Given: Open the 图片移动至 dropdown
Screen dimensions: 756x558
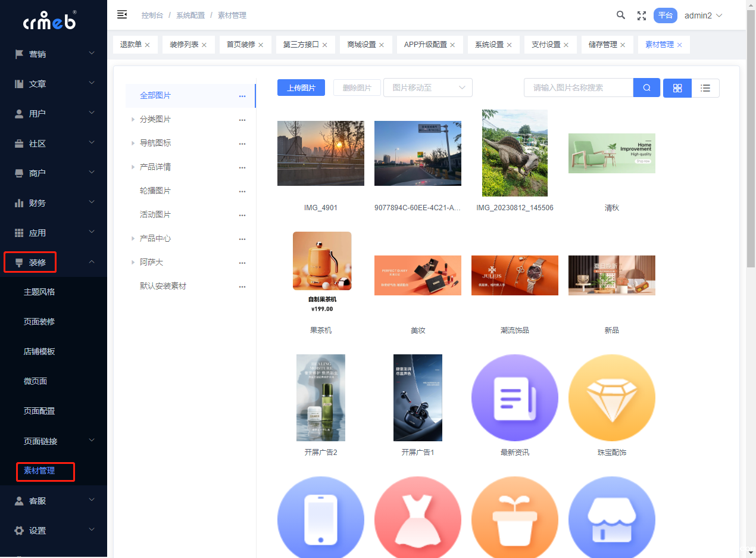Looking at the screenshot, I should tap(428, 88).
